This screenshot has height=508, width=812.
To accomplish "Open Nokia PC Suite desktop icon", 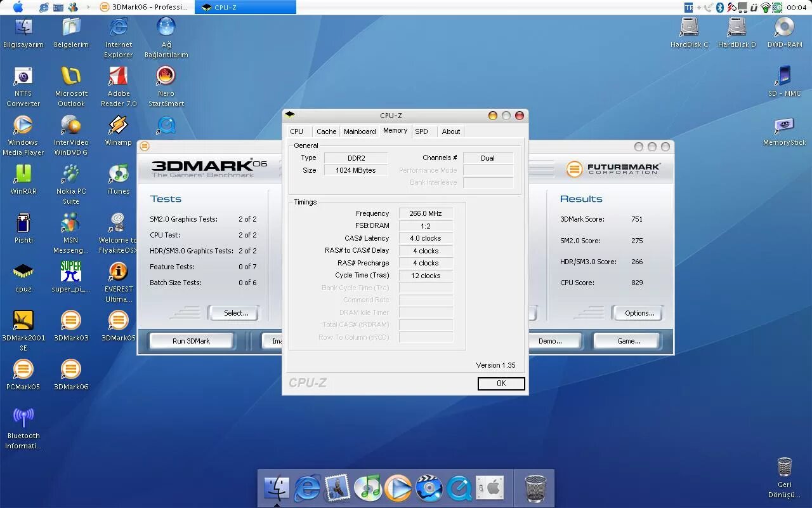I will tap(71, 174).
